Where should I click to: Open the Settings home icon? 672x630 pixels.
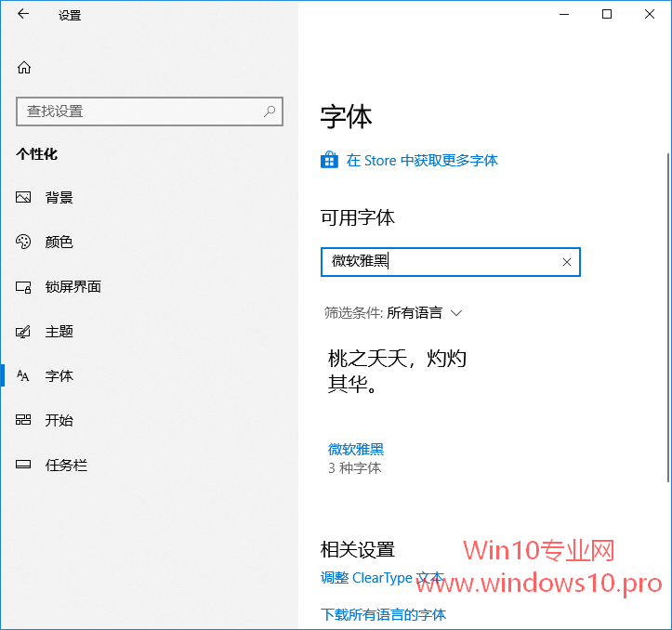pos(24,67)
